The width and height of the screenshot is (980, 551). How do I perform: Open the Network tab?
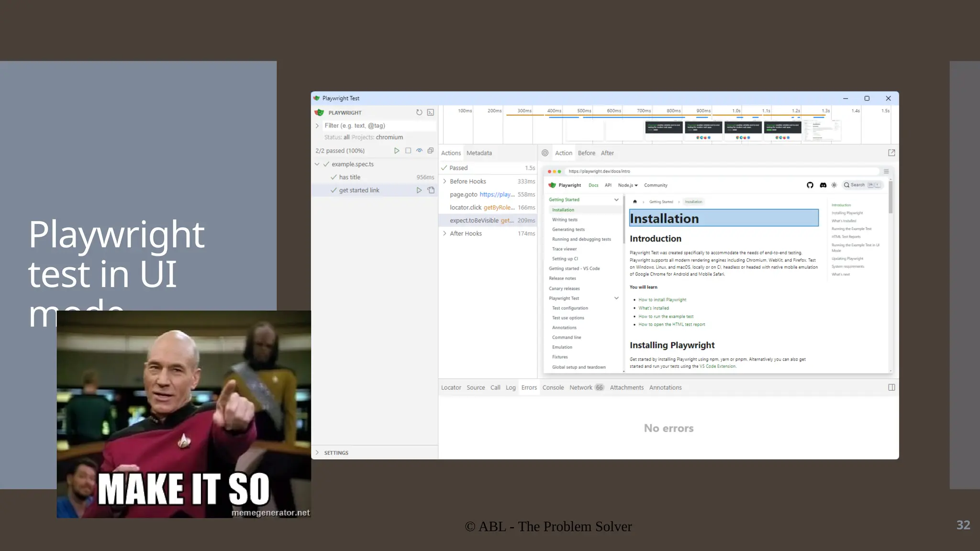[580, 387]
